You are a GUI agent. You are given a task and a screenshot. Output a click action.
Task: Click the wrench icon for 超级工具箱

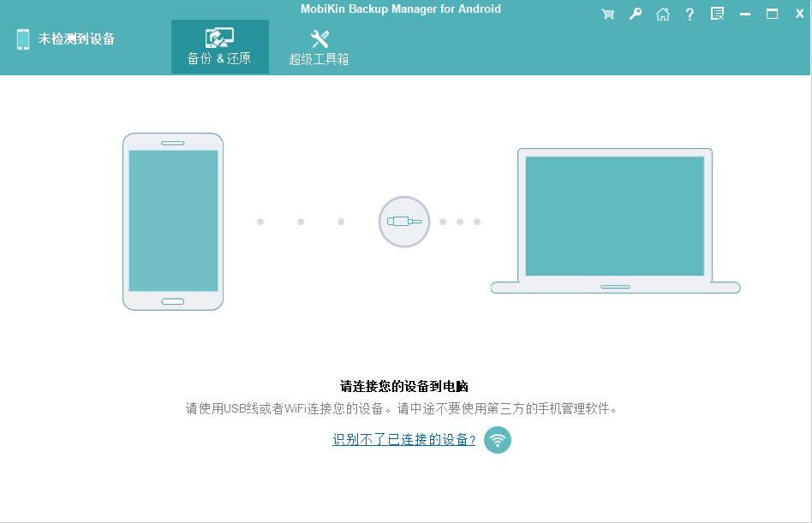point(318,37)
